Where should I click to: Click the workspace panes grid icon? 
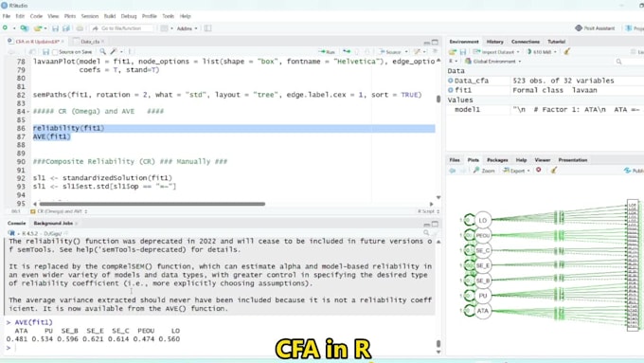point(164,27)
